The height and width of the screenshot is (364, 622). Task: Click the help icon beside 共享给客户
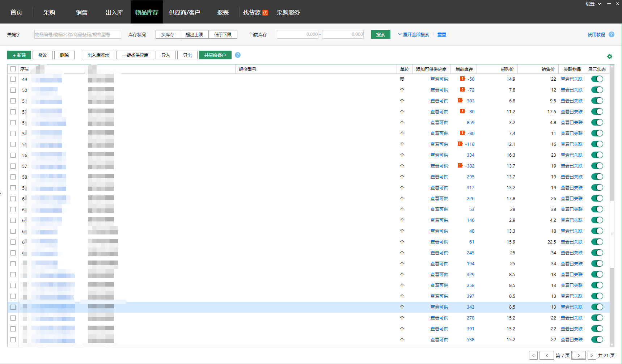point(238,55)
